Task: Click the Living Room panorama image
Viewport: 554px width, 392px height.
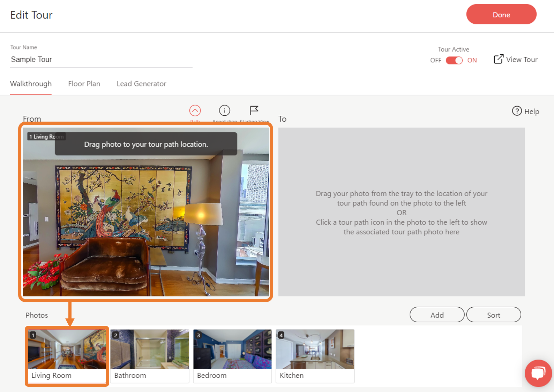Action: coord(146,223)
